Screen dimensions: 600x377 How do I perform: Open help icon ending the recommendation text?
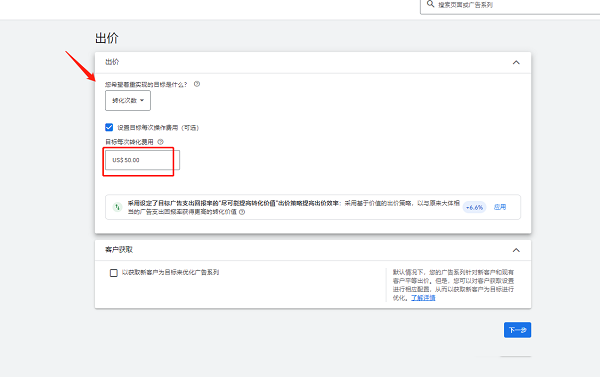[242, 212]
